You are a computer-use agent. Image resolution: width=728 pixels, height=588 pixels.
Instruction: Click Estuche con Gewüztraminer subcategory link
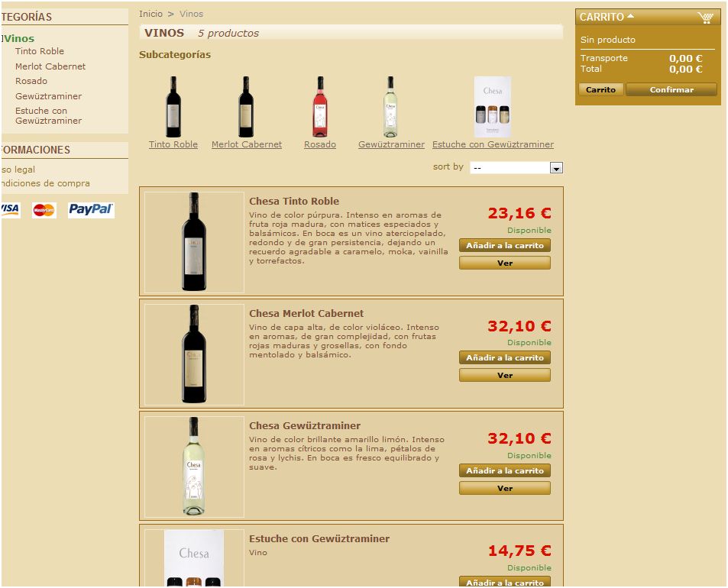coord(493,144)
